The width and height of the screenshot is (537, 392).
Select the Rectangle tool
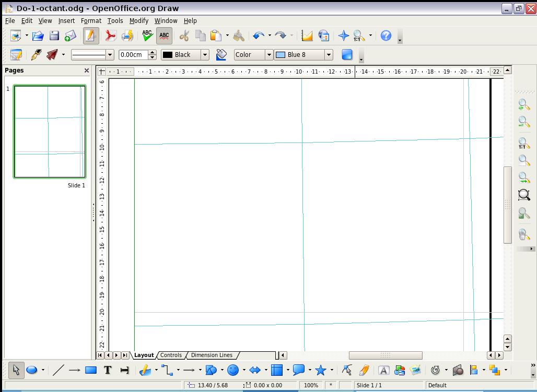click(91, 370)
